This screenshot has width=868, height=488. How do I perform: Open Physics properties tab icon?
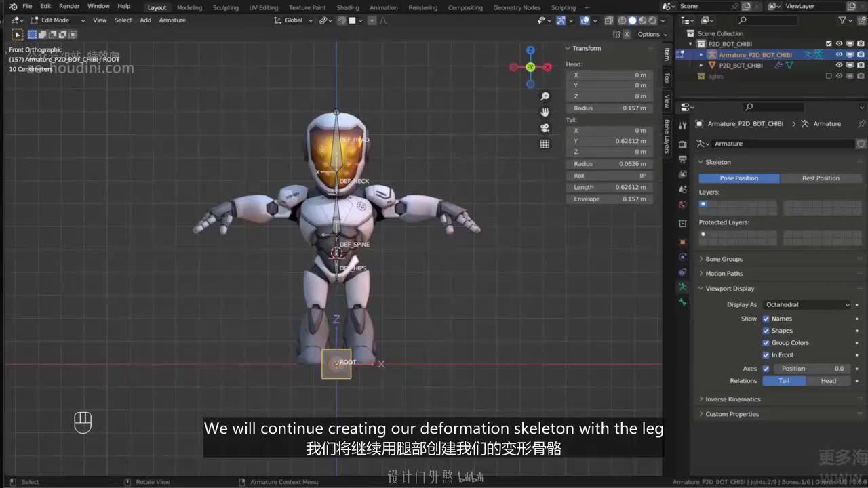pyautogui.click(x=683, y=257)
